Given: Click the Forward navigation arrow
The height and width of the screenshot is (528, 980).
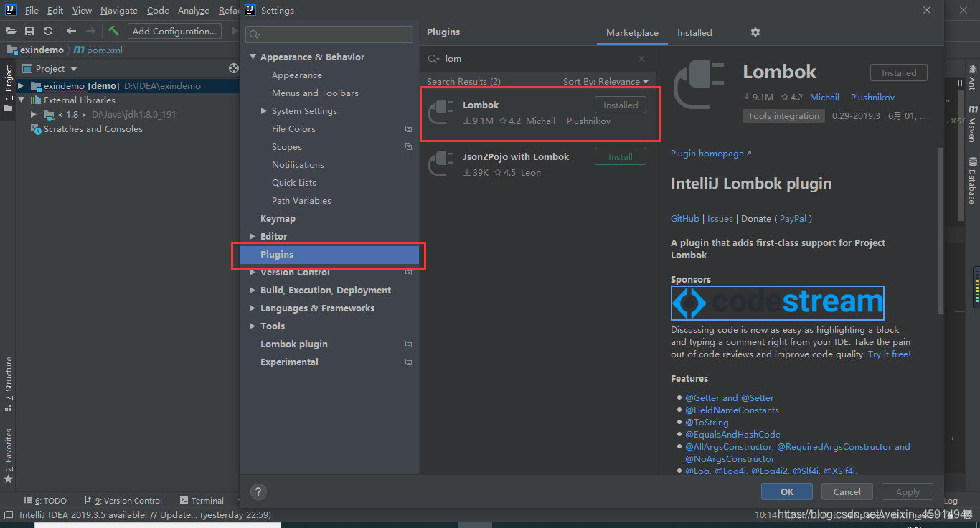Looking at the screenshot, I should pyautogui.click(x=90, y=31).
